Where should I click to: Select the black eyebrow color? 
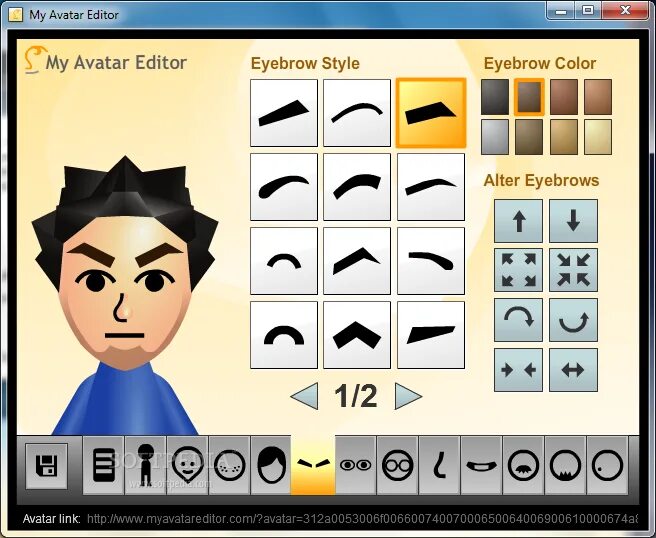[x=495, y=97]
